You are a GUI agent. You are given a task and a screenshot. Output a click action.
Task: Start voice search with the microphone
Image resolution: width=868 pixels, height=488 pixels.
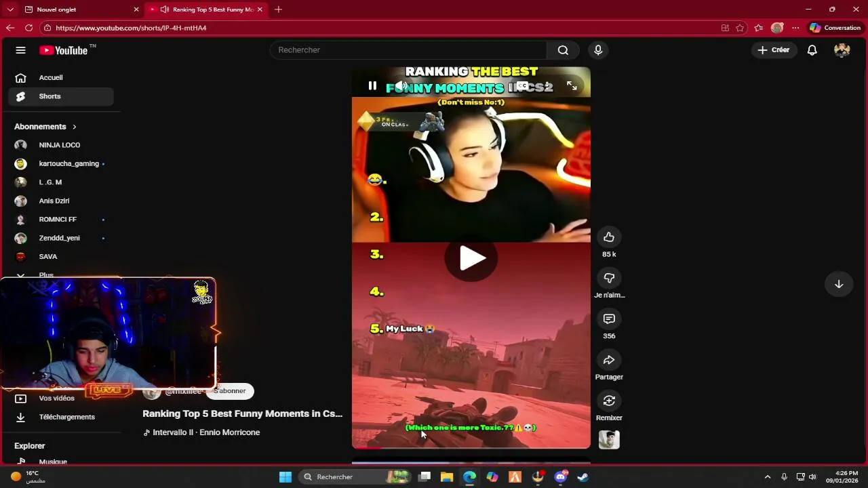(597, 50)
